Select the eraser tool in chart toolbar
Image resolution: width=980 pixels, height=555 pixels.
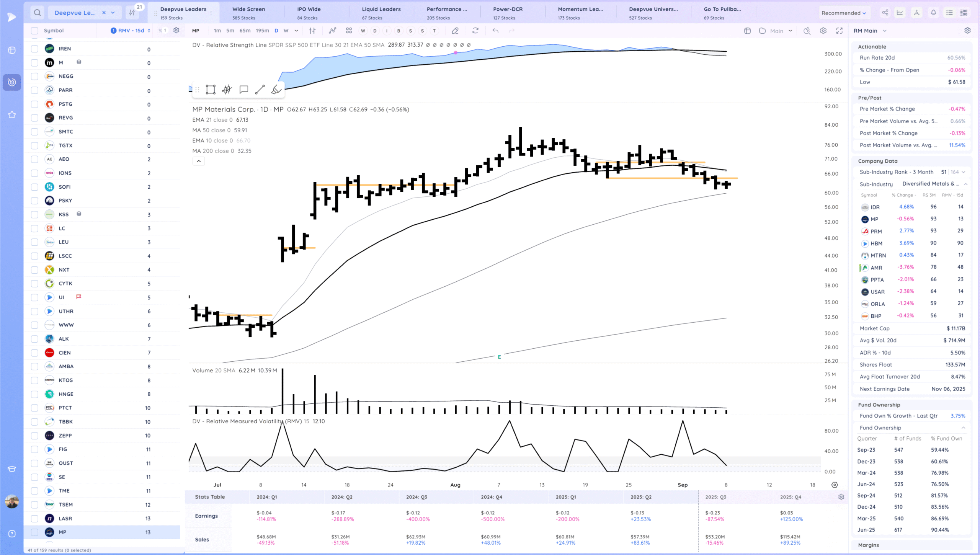[455, 31]
